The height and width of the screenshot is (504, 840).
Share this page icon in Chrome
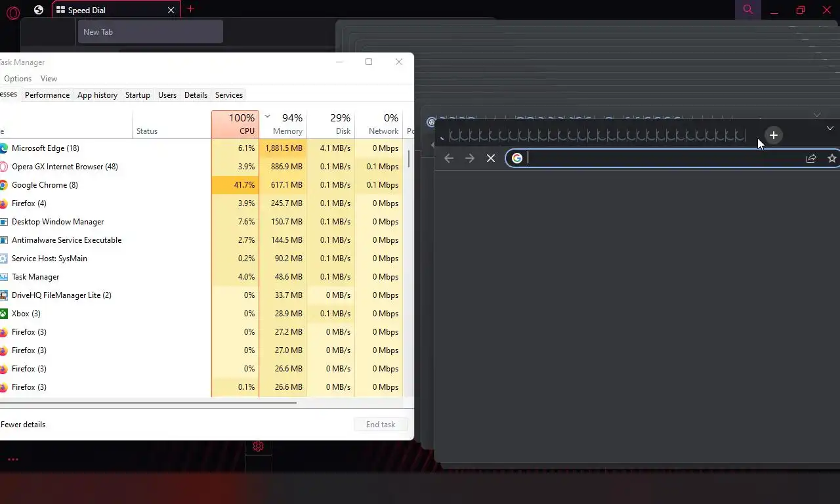(x=811, y=158)
